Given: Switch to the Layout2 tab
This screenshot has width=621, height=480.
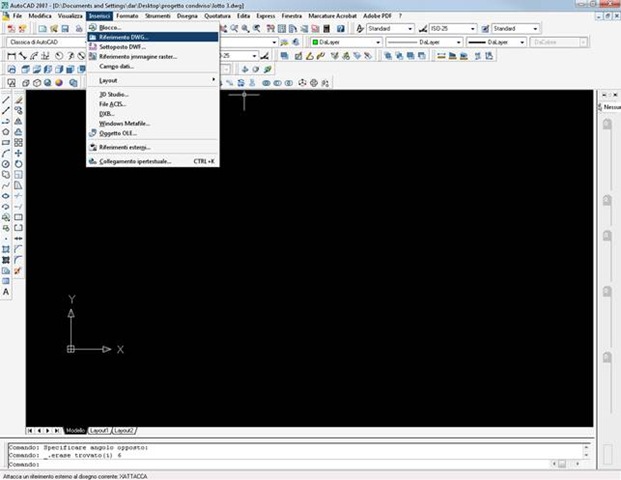Looking at the screenshot, I should [x=124, y=429].
